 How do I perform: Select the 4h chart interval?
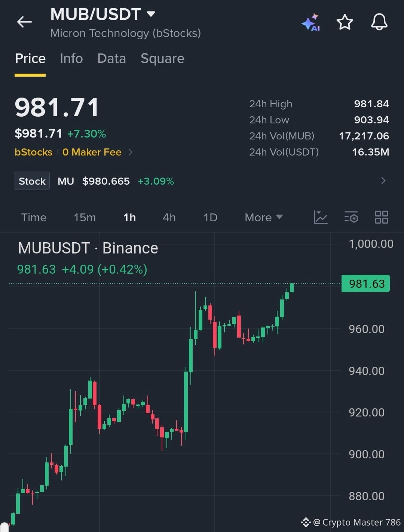[169, 217]
